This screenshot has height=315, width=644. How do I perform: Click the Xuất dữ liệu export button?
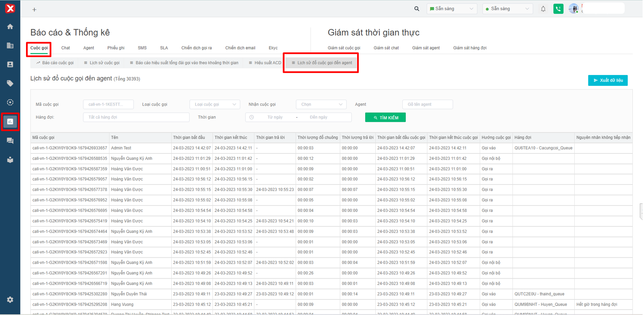(x=607, y=80)
